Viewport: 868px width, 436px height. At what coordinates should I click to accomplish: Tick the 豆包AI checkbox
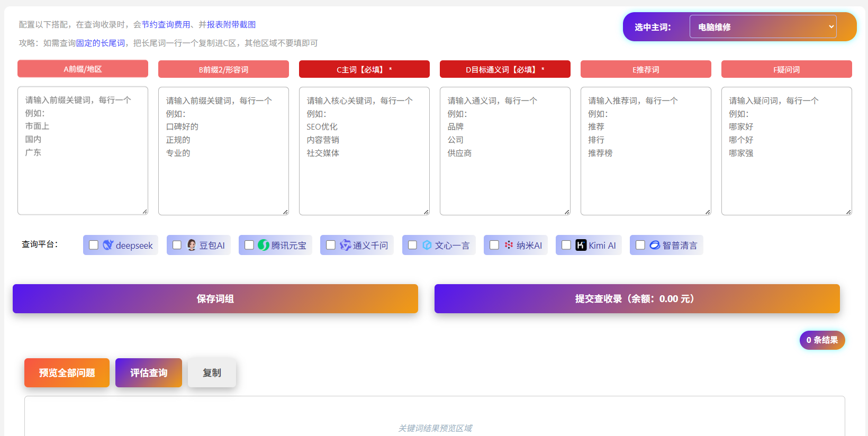point(177,245)
